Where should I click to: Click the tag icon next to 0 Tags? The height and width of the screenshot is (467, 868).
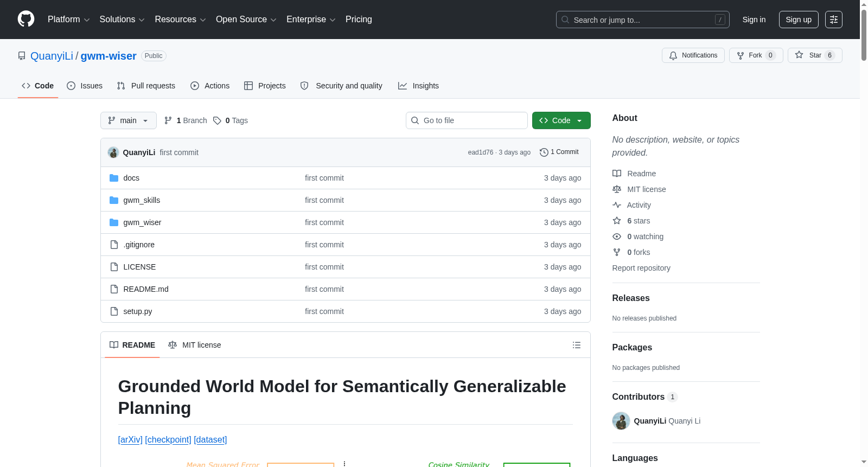tap(217, 120)
